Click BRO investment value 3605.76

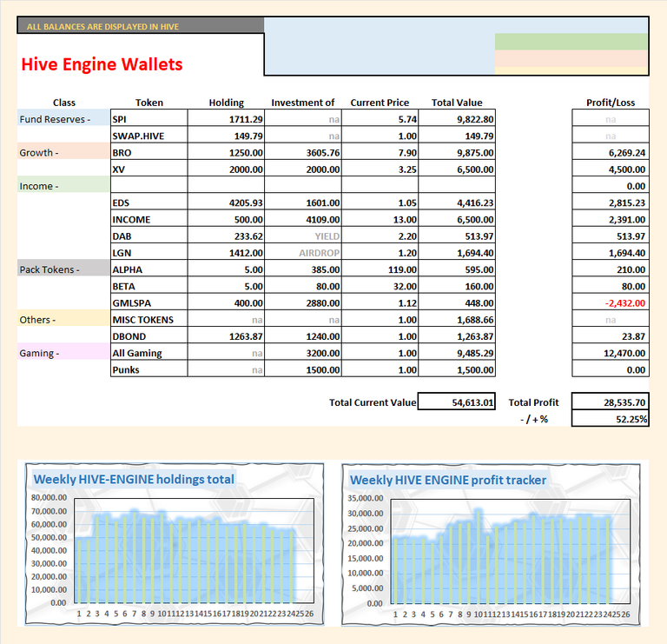tap(303, 151)
